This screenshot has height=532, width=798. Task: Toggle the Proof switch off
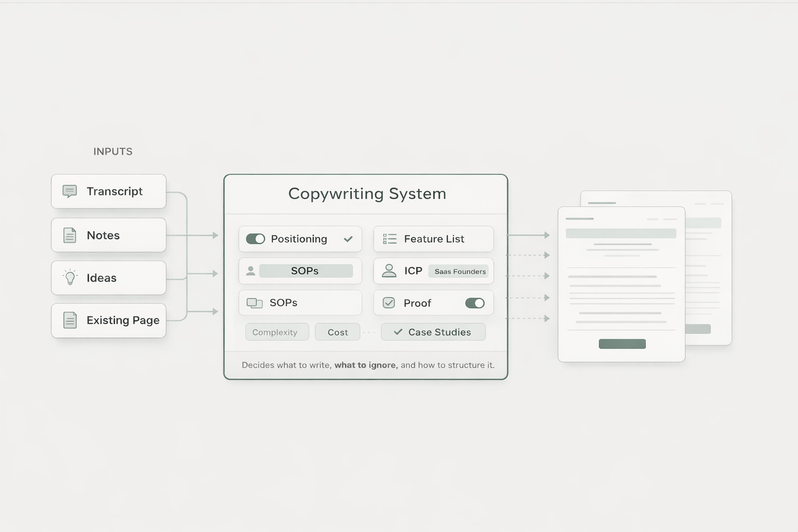coord(475,303)
